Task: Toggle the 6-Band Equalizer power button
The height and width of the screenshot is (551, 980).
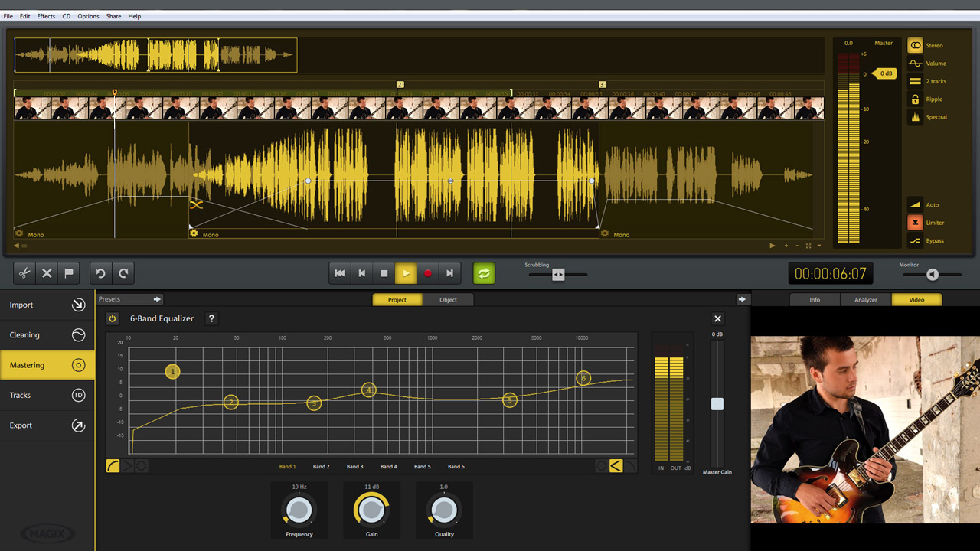Action: point(113,318)
